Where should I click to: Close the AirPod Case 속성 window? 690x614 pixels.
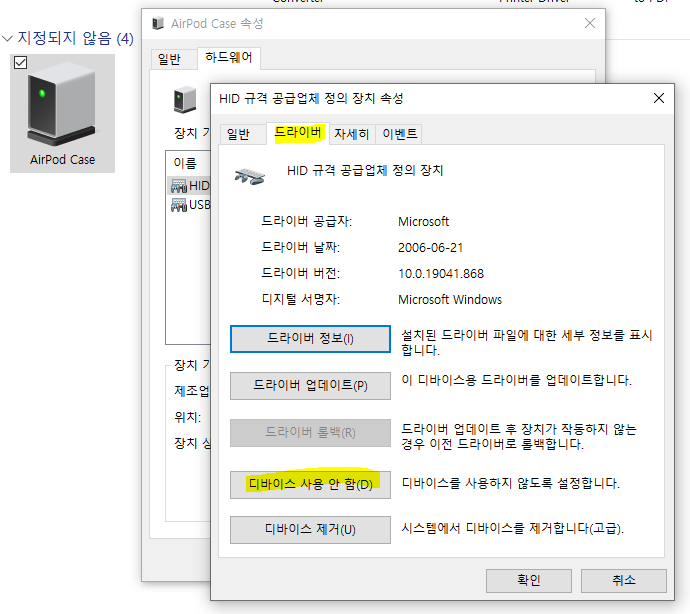tap(590, 23)
